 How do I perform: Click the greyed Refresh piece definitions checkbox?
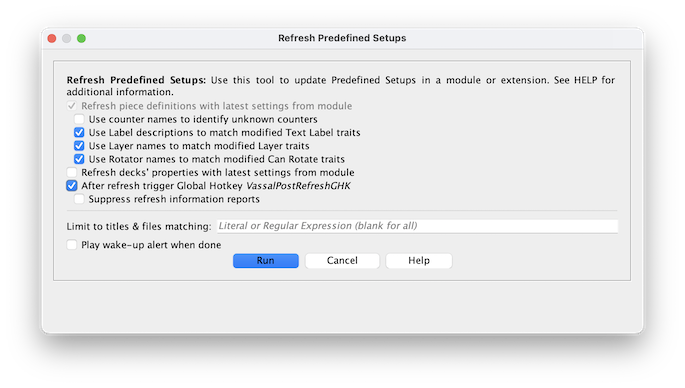72,106
